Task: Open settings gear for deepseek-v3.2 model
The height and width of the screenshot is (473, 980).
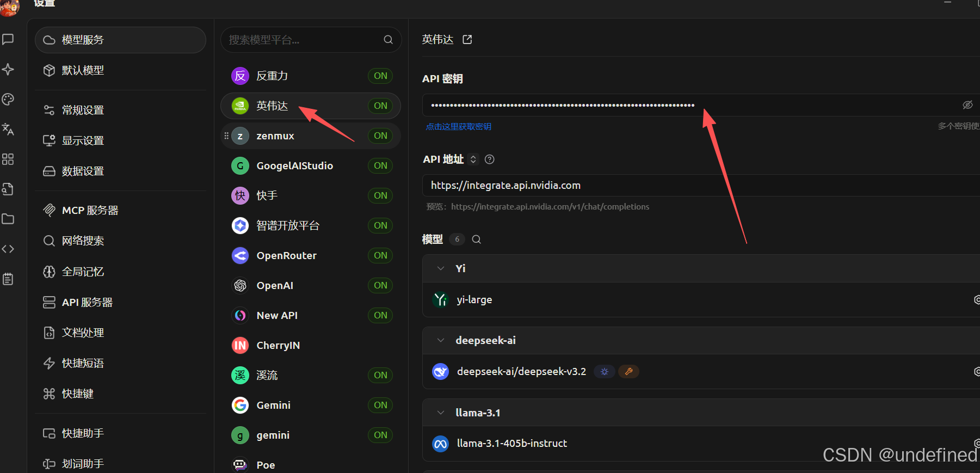Action: [x=977, y=371]
